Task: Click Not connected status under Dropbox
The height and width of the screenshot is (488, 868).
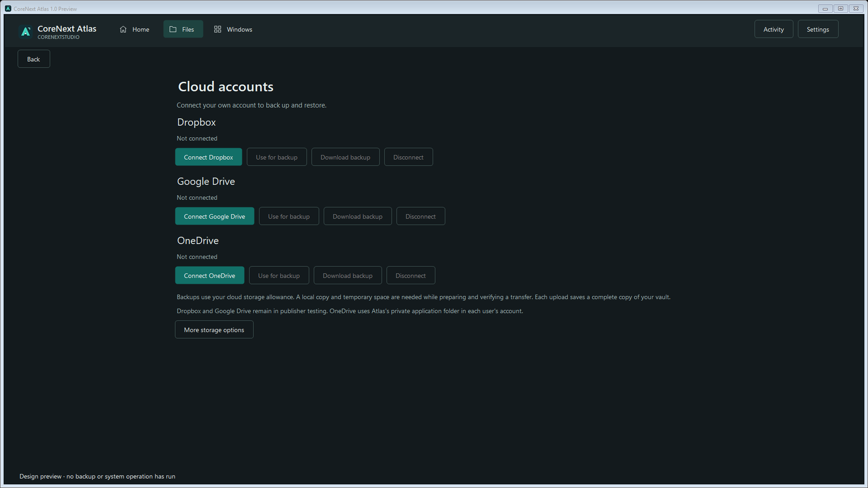Action: pyautogui.click(x=197, y=138)
